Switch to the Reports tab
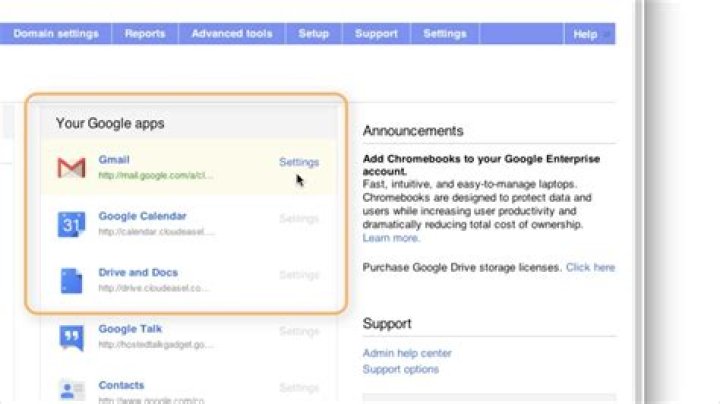 click(x=145, y=34)
